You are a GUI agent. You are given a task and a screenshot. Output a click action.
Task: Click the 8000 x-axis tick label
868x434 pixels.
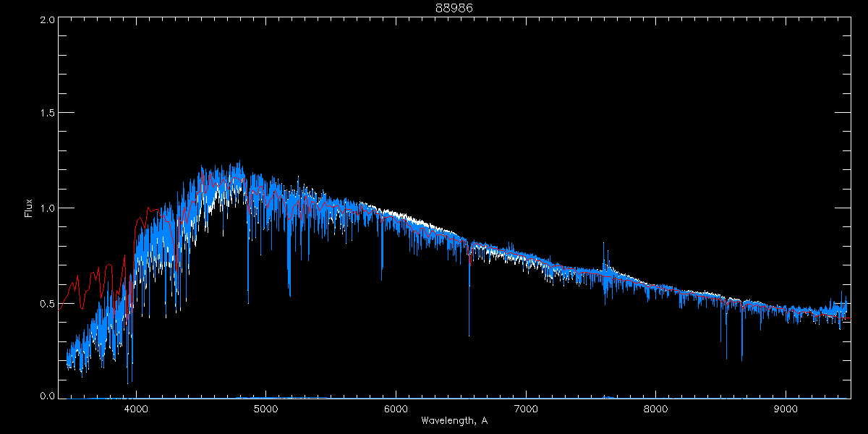(x=656, y=409)
